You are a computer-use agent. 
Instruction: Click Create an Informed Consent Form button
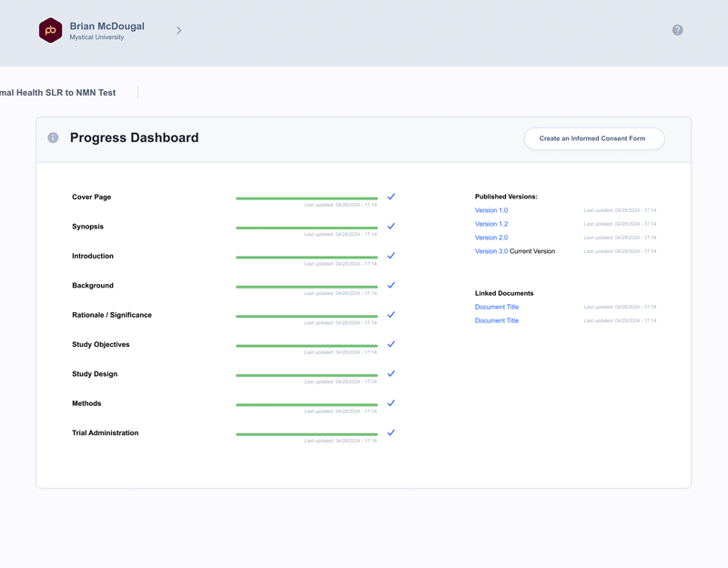point(594,138)
